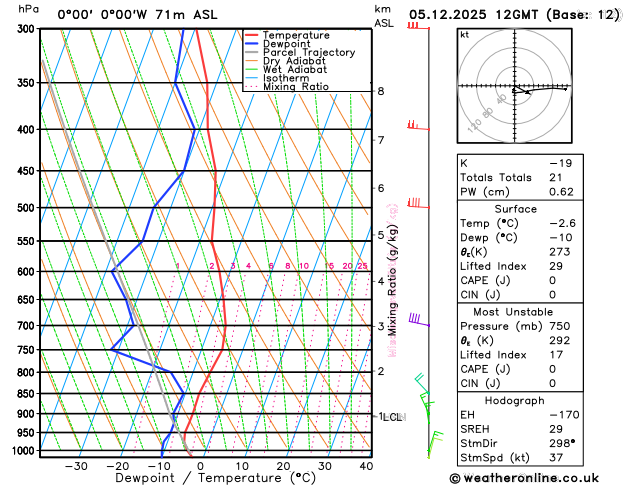Click the 40 temperature axis label

pyautogui.click(x=366, y=466)
